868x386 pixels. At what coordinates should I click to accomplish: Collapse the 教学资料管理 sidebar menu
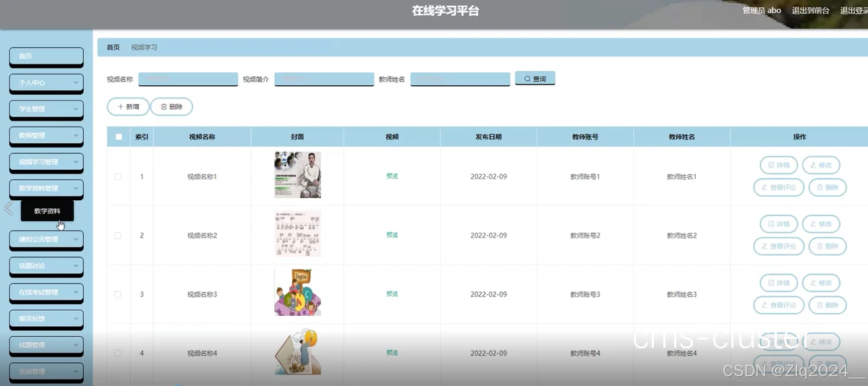tap(46, 188)
